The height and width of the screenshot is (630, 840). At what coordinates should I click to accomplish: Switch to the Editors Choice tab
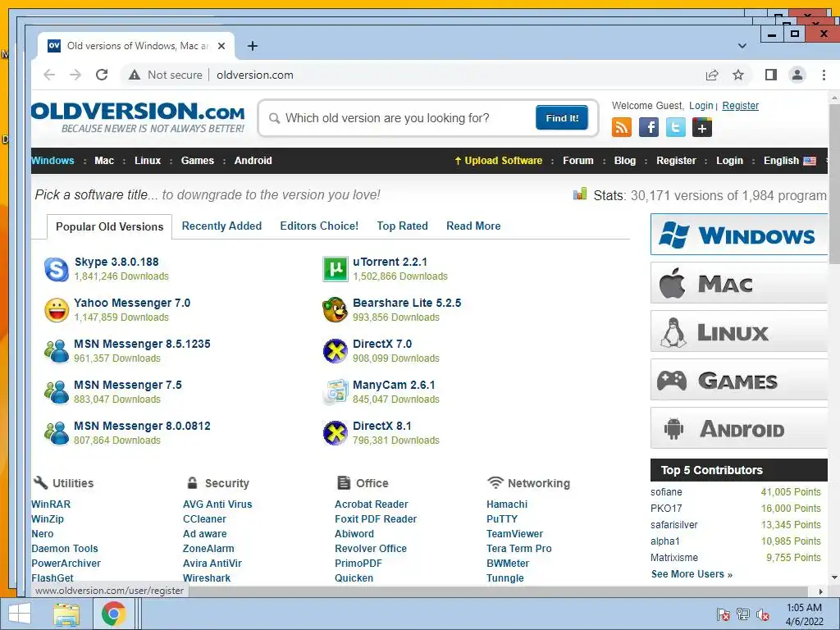pyautogui.click(x=319, y=226)
